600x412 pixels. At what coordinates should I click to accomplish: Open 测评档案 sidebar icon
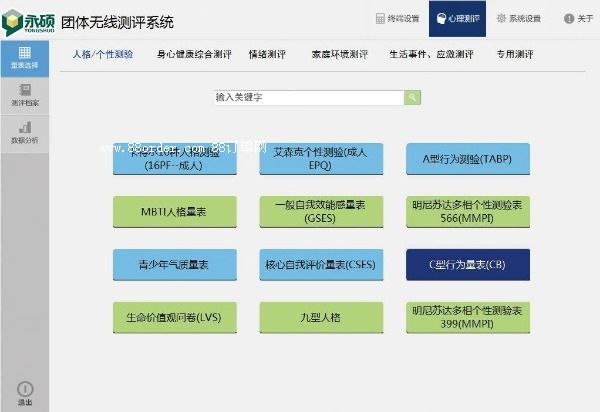click(24, 97)
